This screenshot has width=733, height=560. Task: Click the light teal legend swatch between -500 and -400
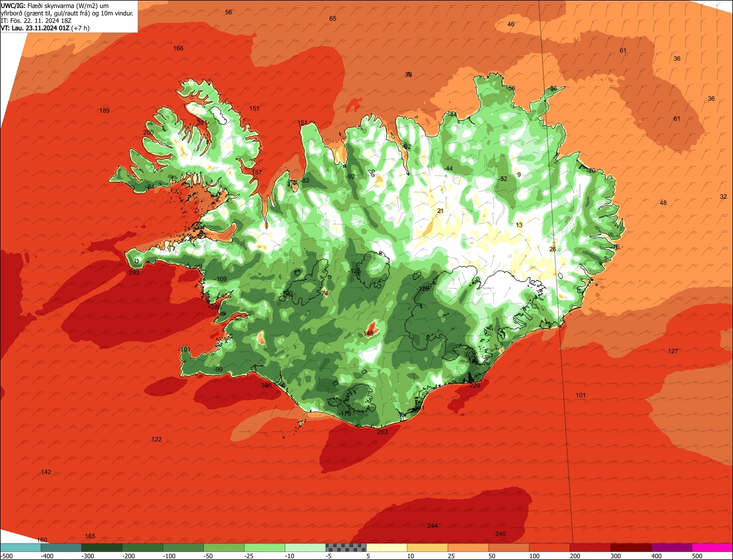20,547
